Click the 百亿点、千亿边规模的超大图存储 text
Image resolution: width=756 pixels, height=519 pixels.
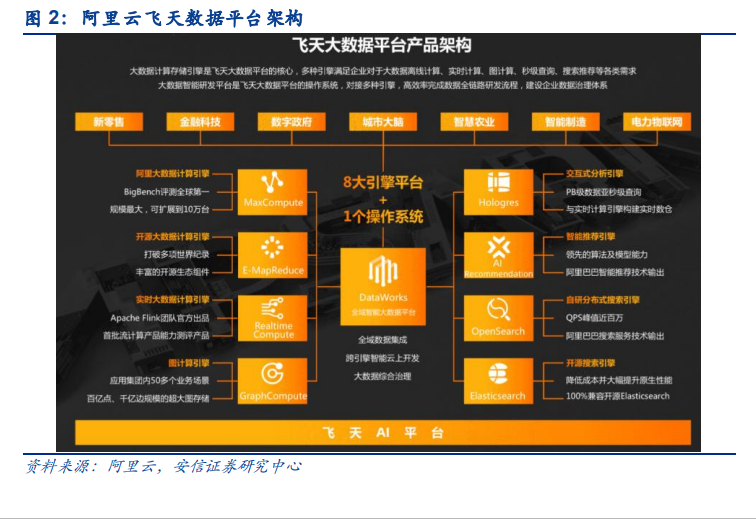click(148, 398)
